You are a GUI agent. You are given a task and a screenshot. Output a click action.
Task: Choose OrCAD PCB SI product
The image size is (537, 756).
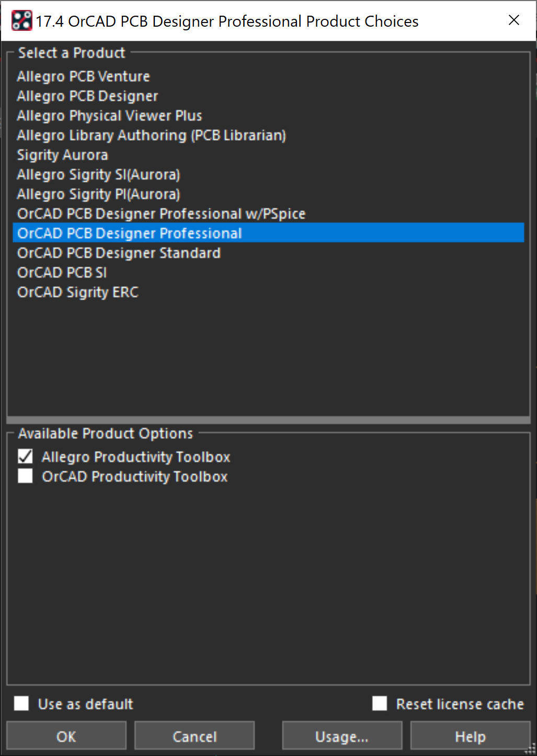[62, 272]
